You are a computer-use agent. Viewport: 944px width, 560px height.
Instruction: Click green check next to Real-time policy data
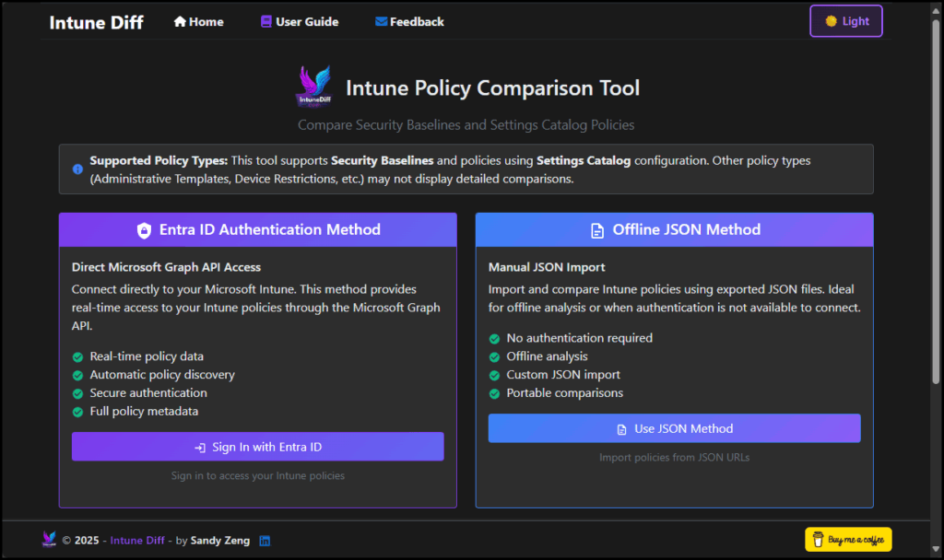click(77, 357)
